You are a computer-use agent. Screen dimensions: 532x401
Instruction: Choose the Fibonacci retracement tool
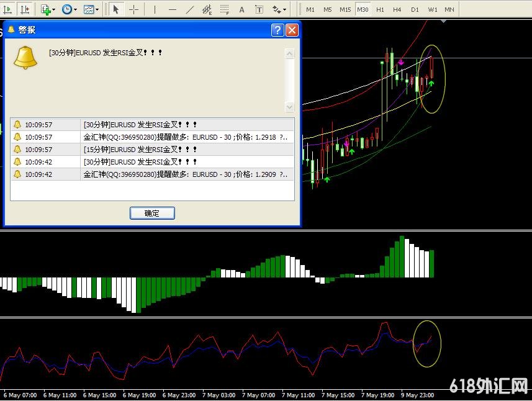point(224,9)
